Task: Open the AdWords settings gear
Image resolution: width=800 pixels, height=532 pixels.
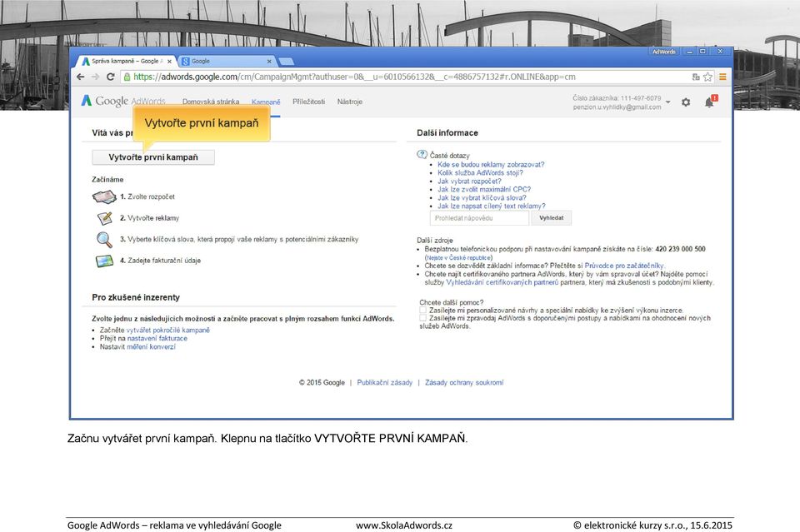Action: [x=686, y=102]
